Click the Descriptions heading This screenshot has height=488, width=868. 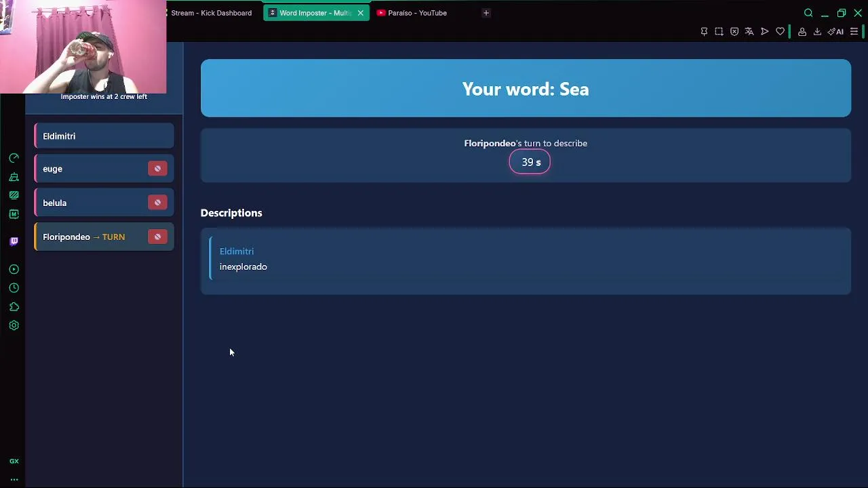click(231, 213)
